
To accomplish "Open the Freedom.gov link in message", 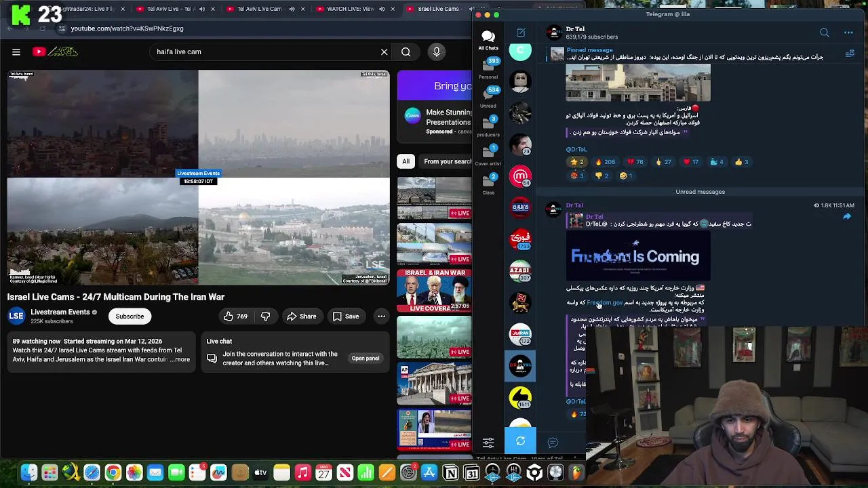I will (604, 303).
